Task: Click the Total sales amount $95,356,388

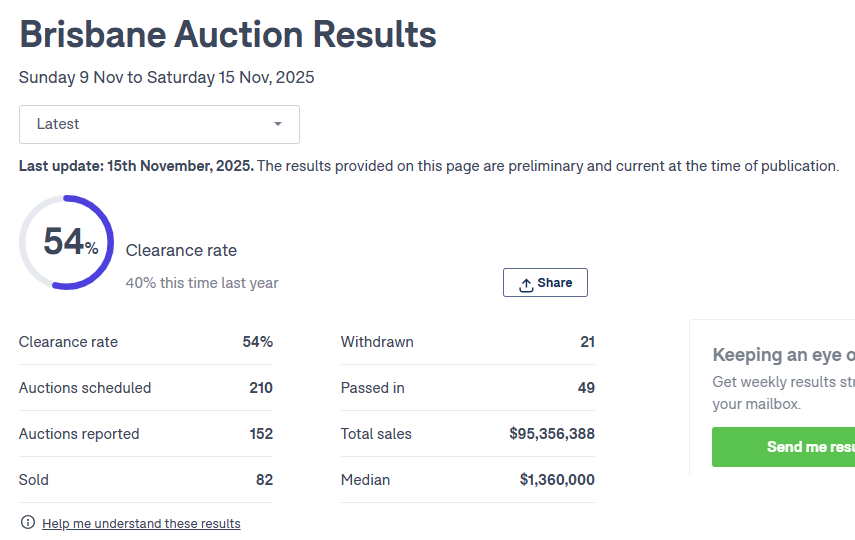Action: 552,434
